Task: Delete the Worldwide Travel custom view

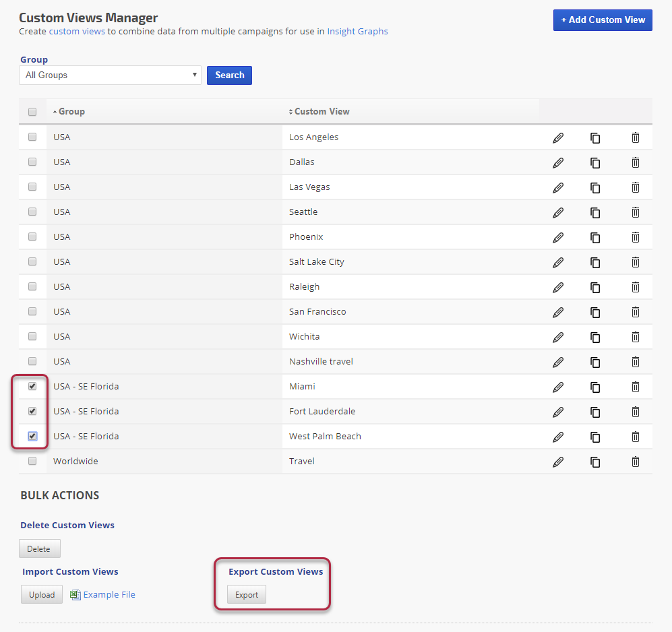Action: coord(635,462)
